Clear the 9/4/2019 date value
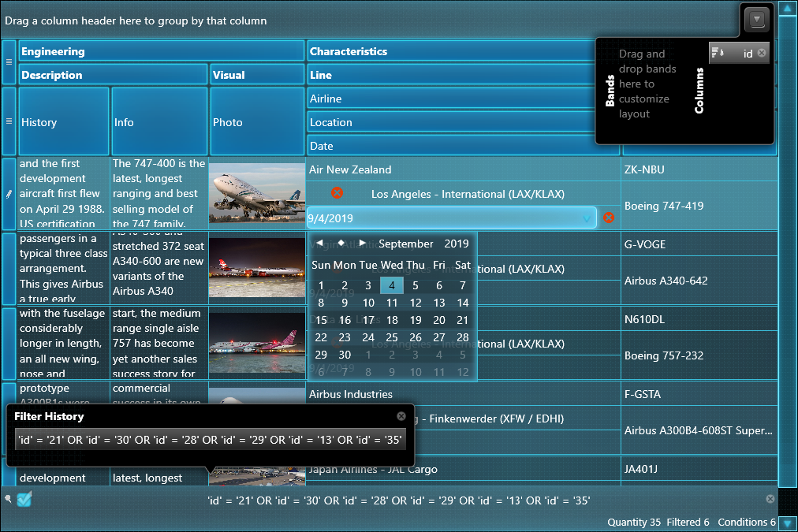798x532 pixels. coord(609,218)
